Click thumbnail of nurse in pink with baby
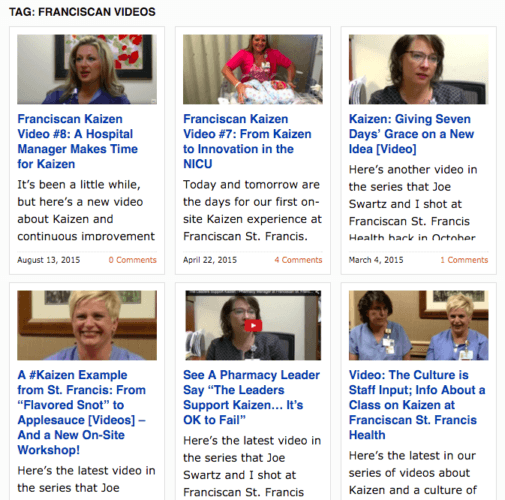Image resolution: width=505 pixels, height=500 pixels. point(253,69)
